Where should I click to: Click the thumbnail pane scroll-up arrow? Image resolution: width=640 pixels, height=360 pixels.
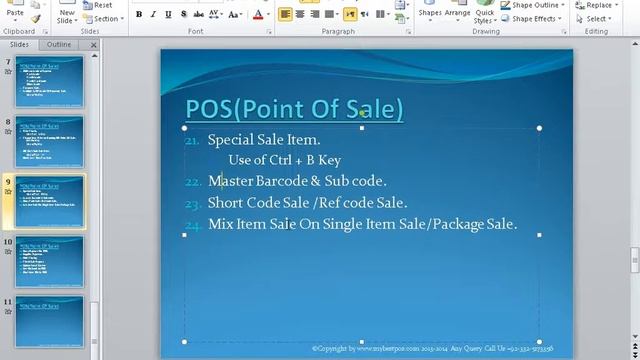[x=95, y=56]
